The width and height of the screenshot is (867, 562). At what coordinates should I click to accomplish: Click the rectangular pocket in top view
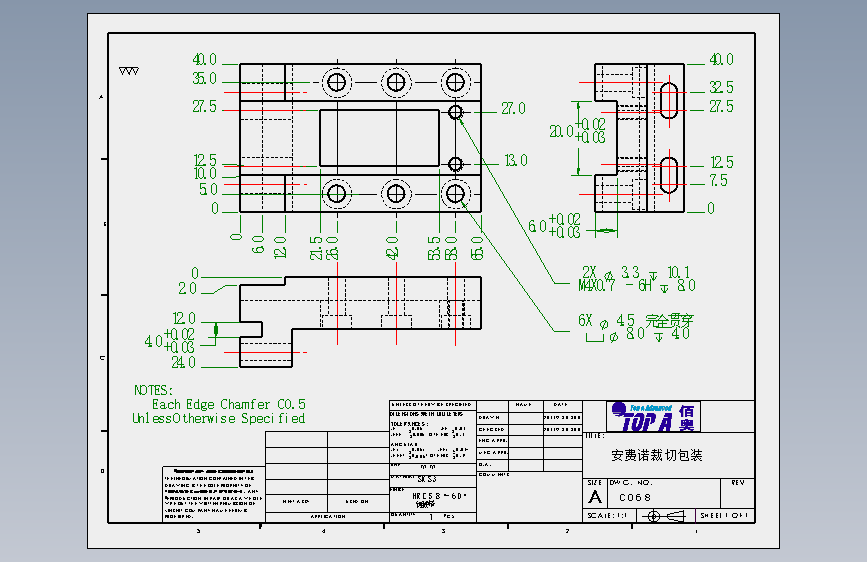[x=379, y=138]
